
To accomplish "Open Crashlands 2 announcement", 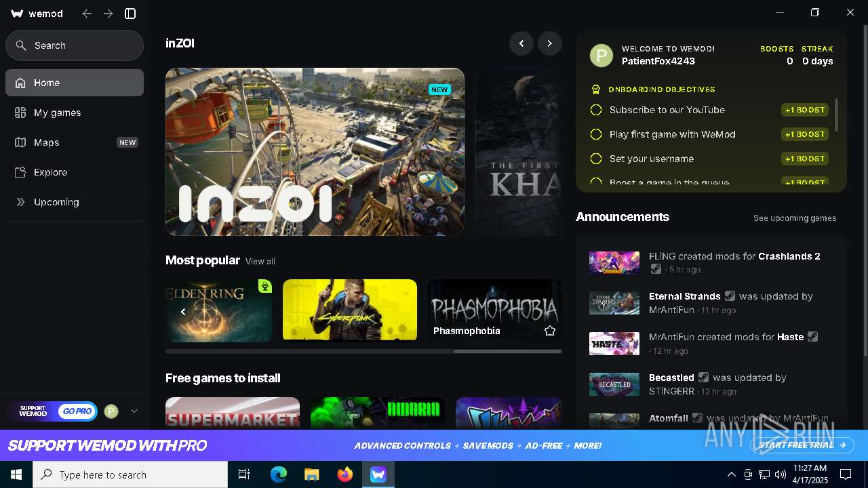I will [x=712, y=262].
